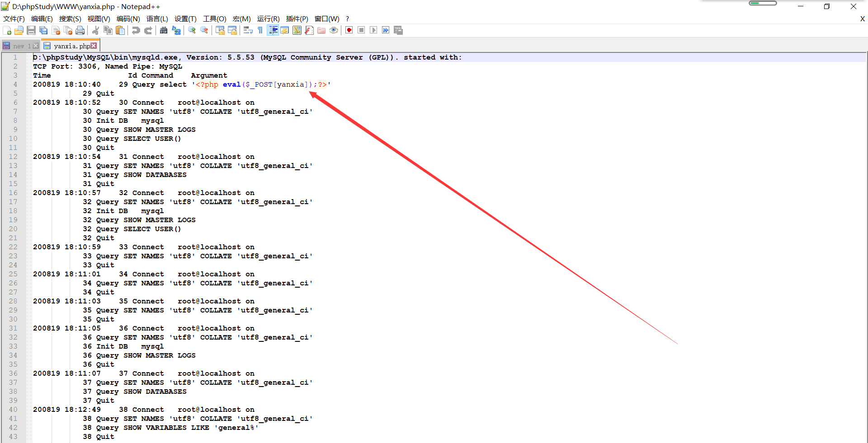Viewport: 868px width, 443px height.
Task: Click the 200819 18:12:49 timestamp
Action: click(67, 410)
